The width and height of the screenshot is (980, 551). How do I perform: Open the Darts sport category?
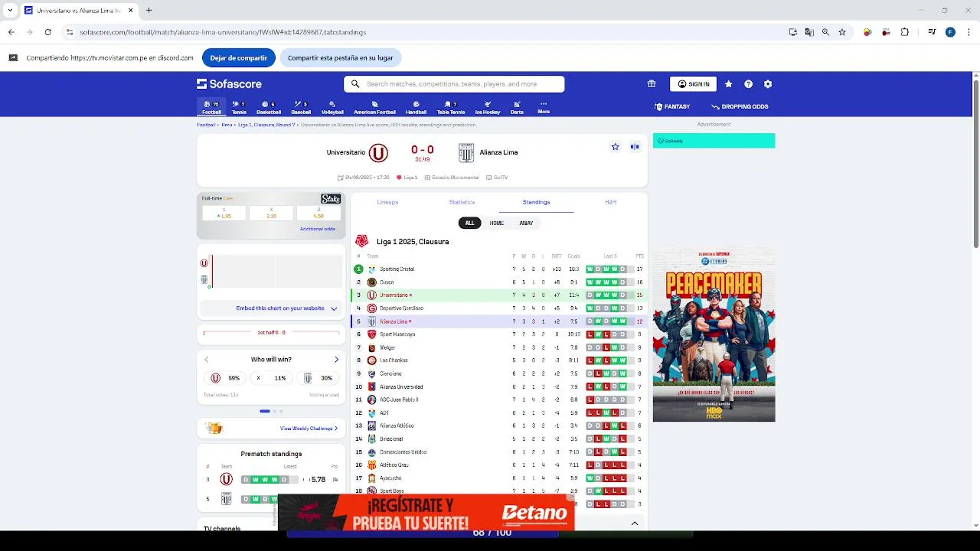[517, 107]
